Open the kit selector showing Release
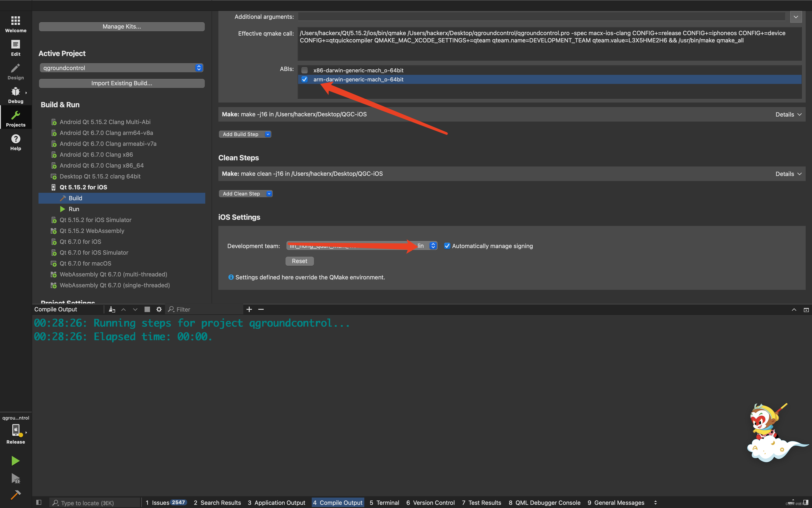Viewport: 812px width, 508px height. point(15,430)
